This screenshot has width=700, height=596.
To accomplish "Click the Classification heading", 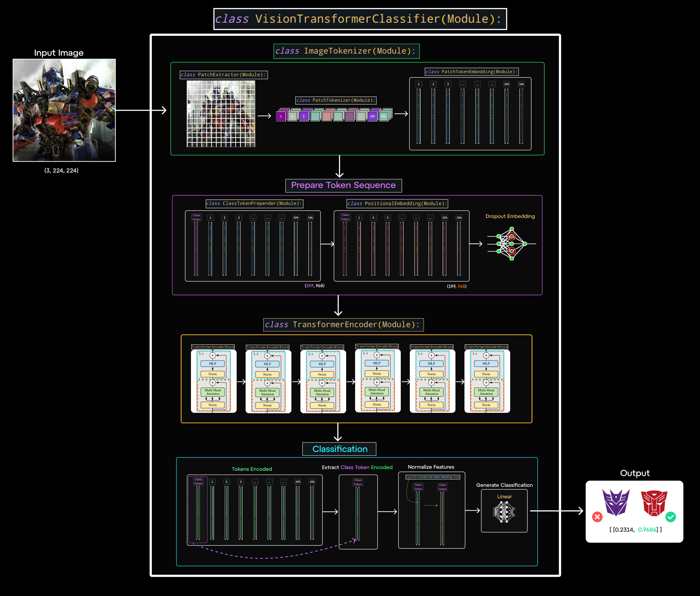I will (x=339, y=449).
